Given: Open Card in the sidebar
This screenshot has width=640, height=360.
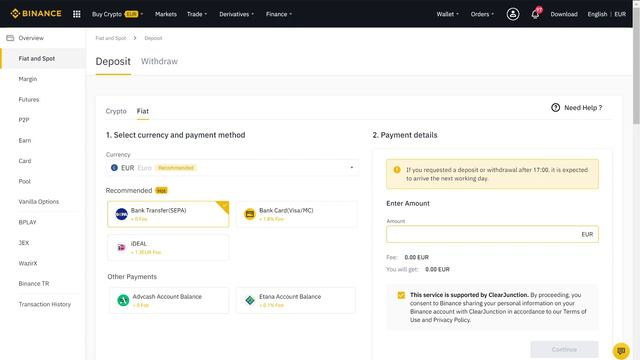Looking at the screenshot, I should tap(25, 160).
